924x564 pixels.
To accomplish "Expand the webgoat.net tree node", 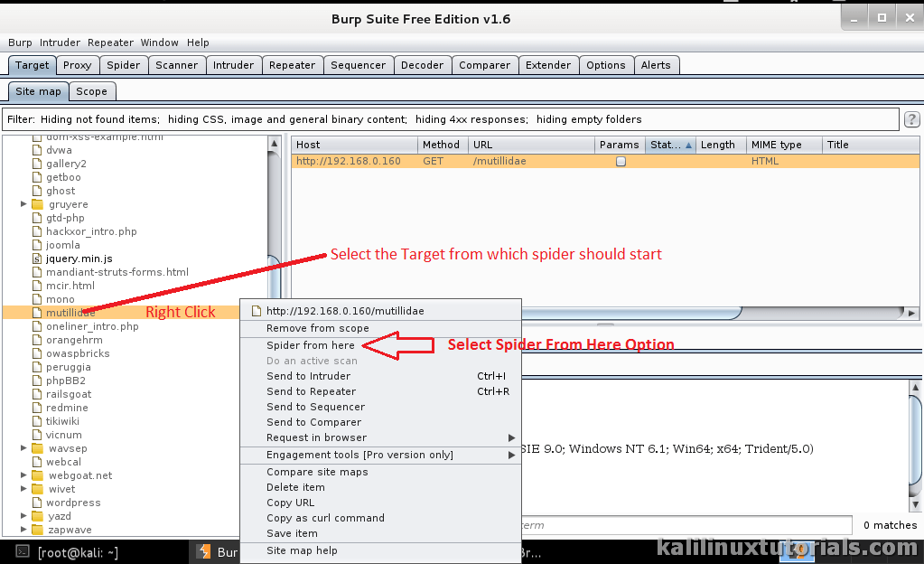I will pyautogui.click(x=23, y=475).
